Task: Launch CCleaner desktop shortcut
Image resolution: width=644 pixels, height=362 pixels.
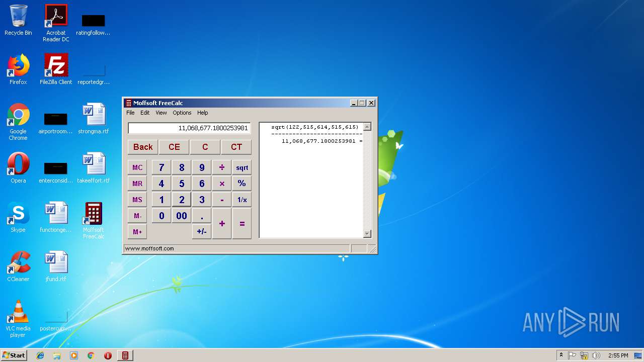Action: 18,266
